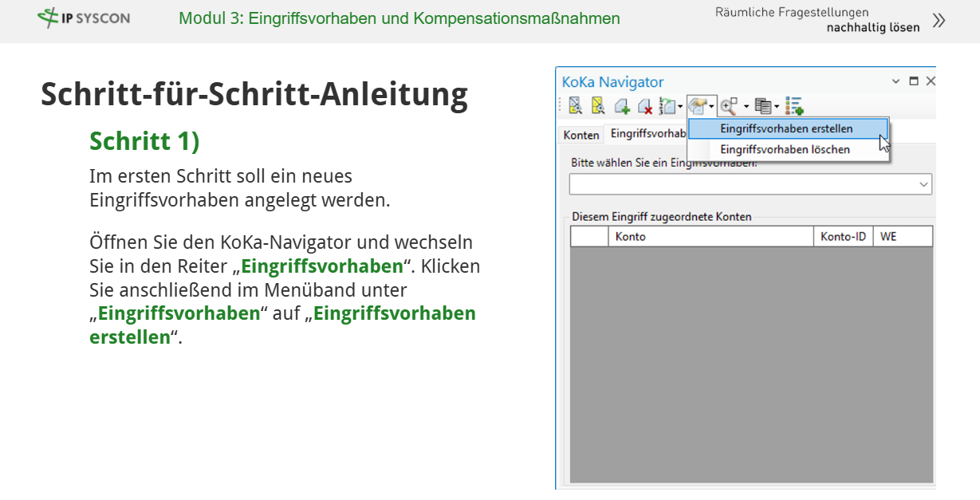The width and height of the screenshot is (980, 500).
Task: Select 'Eingriffsvorhaben löschen' menu entry
Action: pos(788,150)
